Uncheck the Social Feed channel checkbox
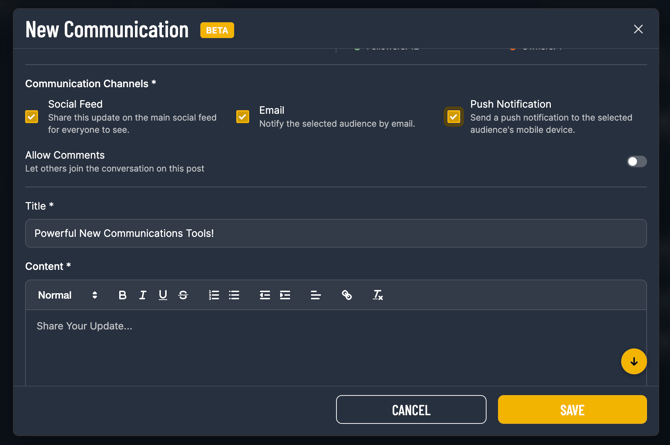 pos(32,117)
